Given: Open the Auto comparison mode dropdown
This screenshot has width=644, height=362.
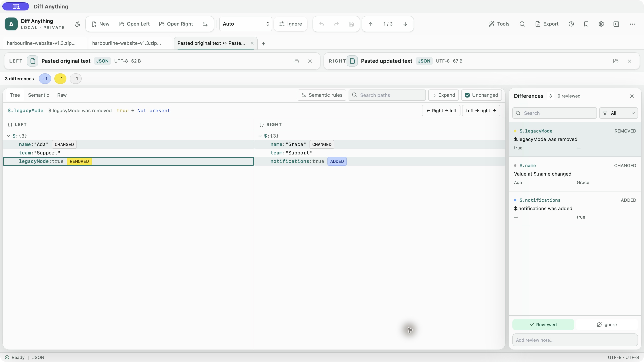Looking at the screenshot, I should pyautogui.click(x=246, y=24).
